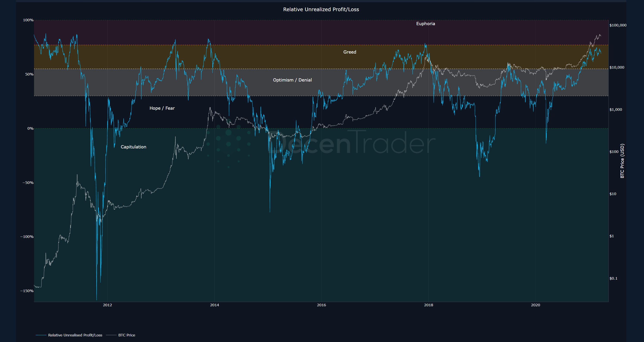Click the 2012 x-axis tick label

(107, 305)
